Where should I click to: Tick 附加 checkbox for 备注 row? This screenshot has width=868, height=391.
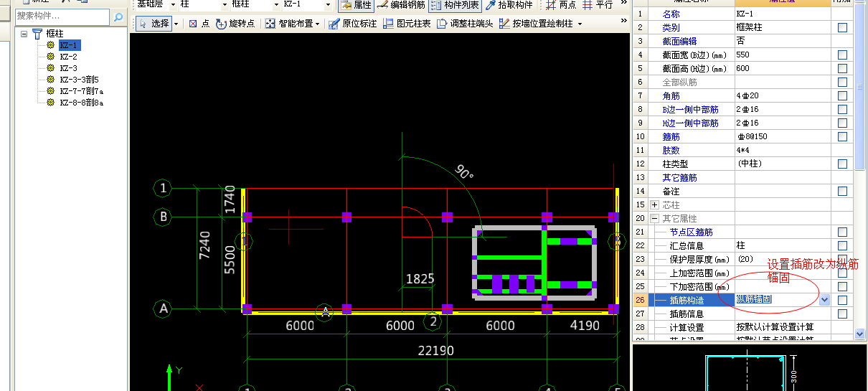(x=842, y=192)
